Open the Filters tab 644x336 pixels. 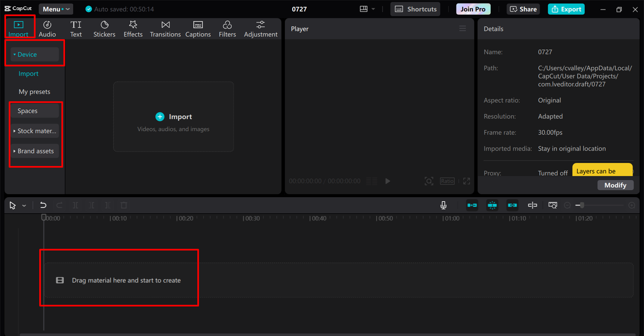[227, 29]
